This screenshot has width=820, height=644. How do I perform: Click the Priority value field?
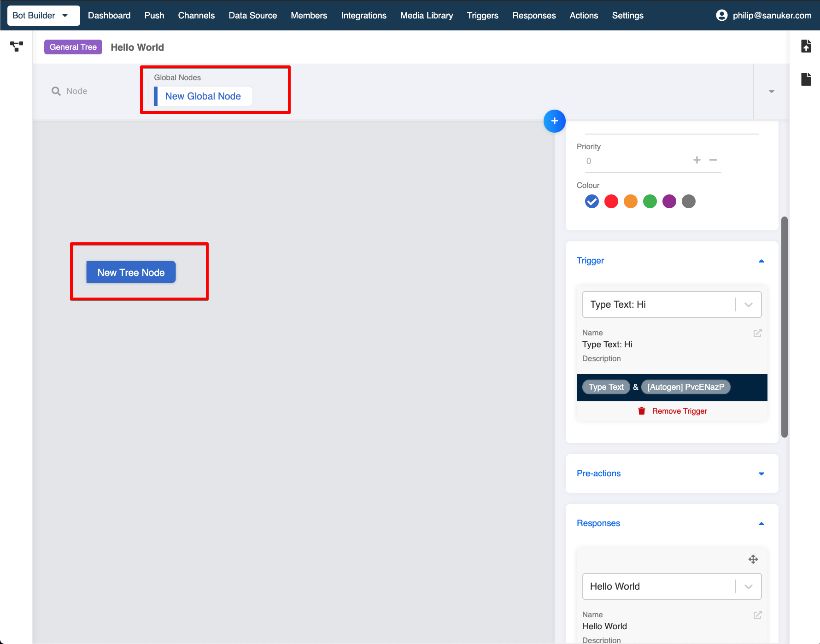636,161
